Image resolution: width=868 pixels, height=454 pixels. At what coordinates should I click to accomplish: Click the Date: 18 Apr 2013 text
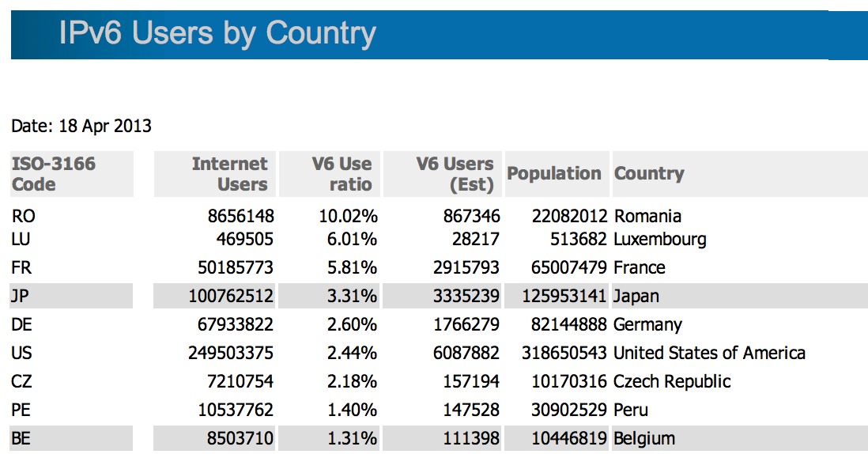click(x=81, y=126)
